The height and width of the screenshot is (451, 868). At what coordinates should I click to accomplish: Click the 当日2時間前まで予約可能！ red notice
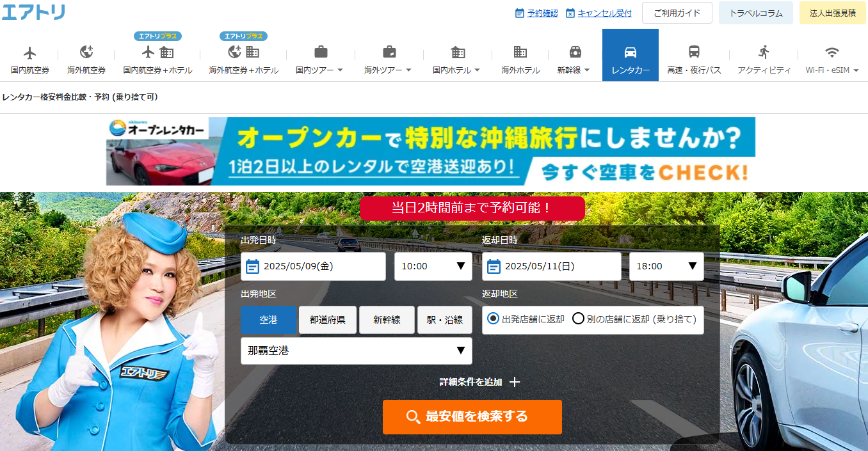tap(472, 209)
